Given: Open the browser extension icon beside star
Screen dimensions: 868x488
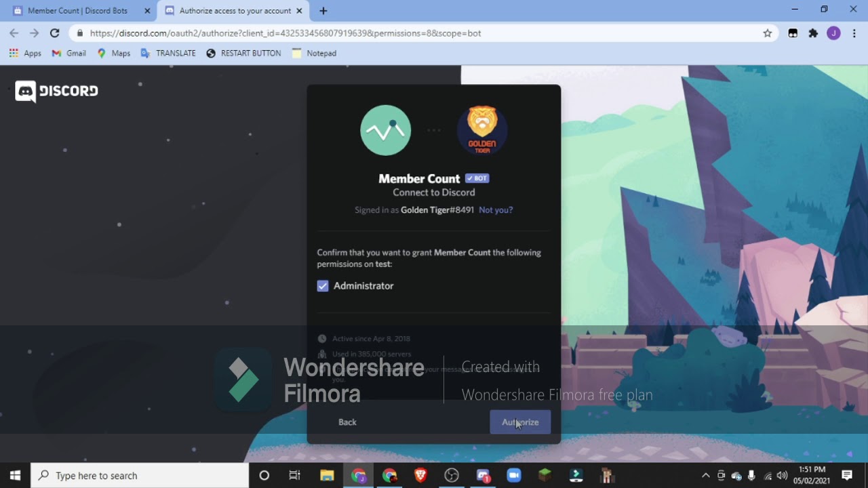Looking at the screenshot, I should [x=793, y=33].
